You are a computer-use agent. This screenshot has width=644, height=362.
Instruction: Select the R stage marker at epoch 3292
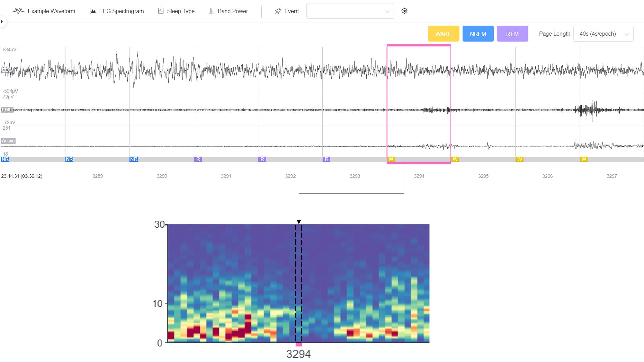262,159
